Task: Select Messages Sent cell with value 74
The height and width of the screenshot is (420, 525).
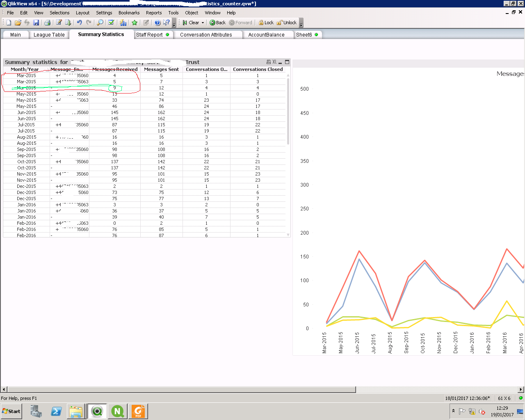Action: pyautogui.click(x=161, y=100)
